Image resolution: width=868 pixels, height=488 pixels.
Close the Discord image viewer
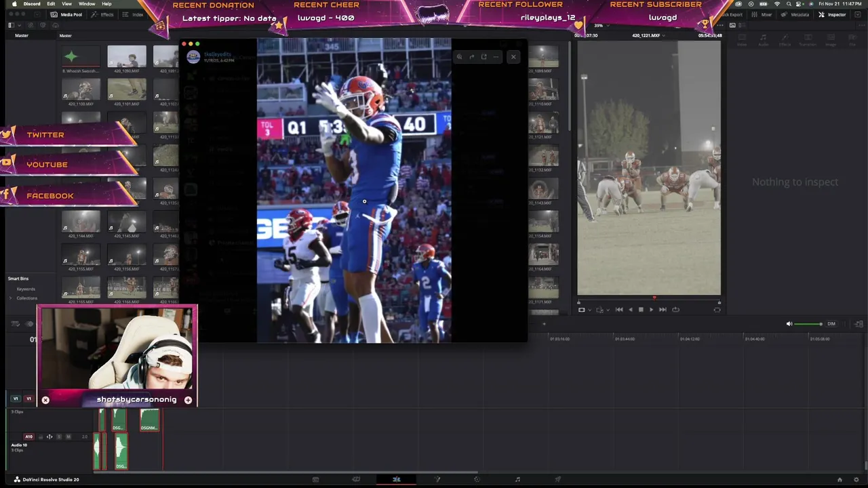(513, 57)
